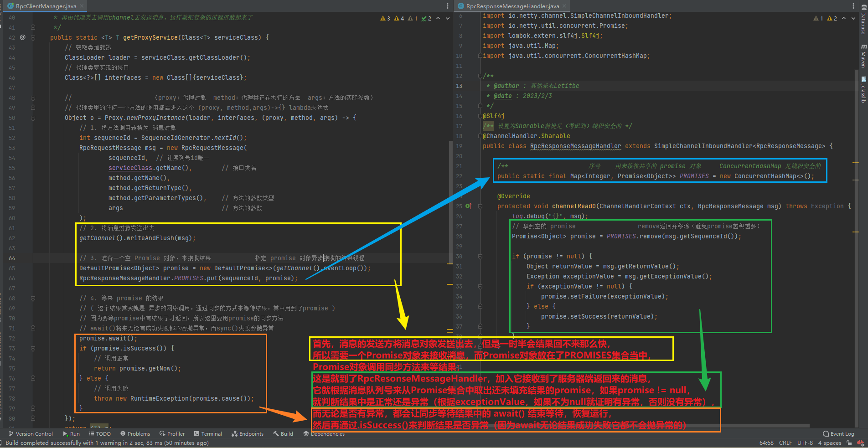
Task: Click the @Slf4j annotation
Action: [x=494, y=116]
